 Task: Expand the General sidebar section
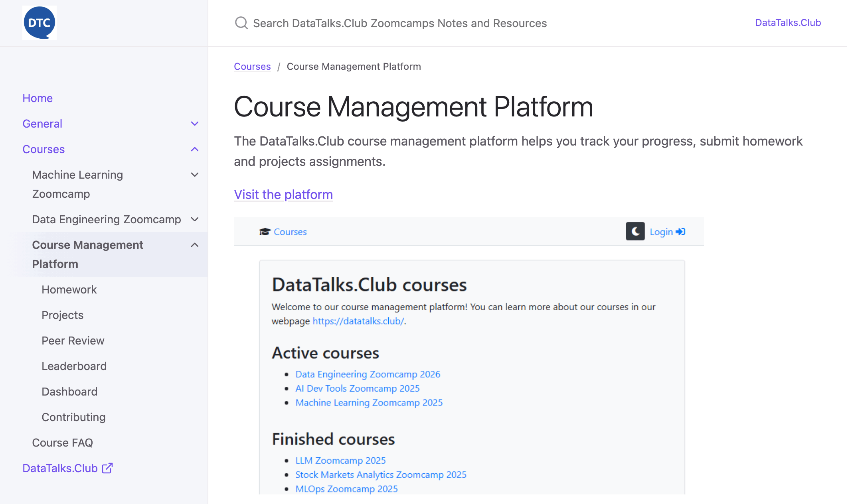pos(195,124)
